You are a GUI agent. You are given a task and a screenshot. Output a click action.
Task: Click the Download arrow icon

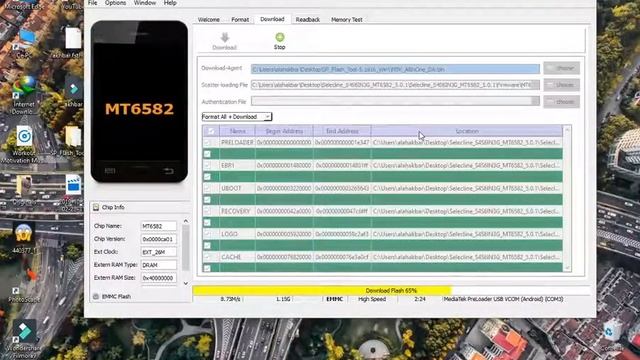pyautogui.click(x=224, y=38)
